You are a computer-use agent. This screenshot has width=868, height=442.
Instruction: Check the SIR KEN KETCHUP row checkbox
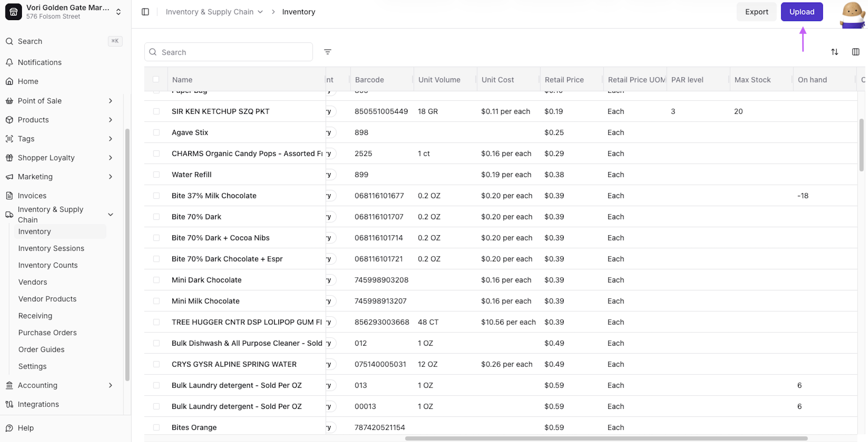tap(156, 111)
